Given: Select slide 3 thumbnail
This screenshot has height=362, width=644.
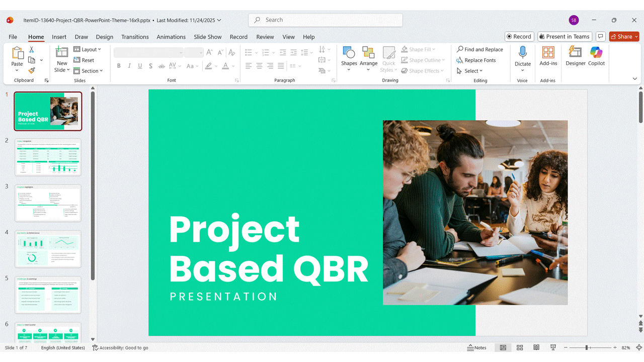Looking at the screenshot, I should click(48, 203).
